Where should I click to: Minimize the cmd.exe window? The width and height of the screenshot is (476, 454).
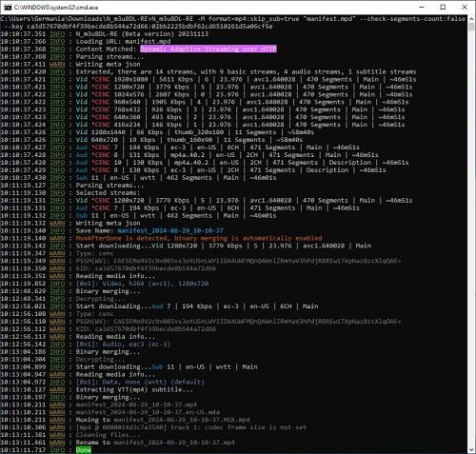[422, 7]
